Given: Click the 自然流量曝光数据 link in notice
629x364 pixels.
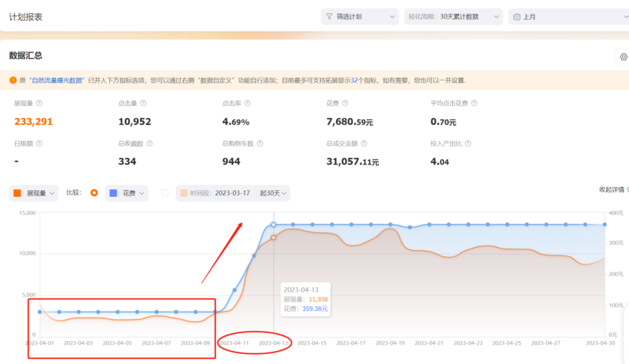Looking at the screenshot, I should point(58,80).
